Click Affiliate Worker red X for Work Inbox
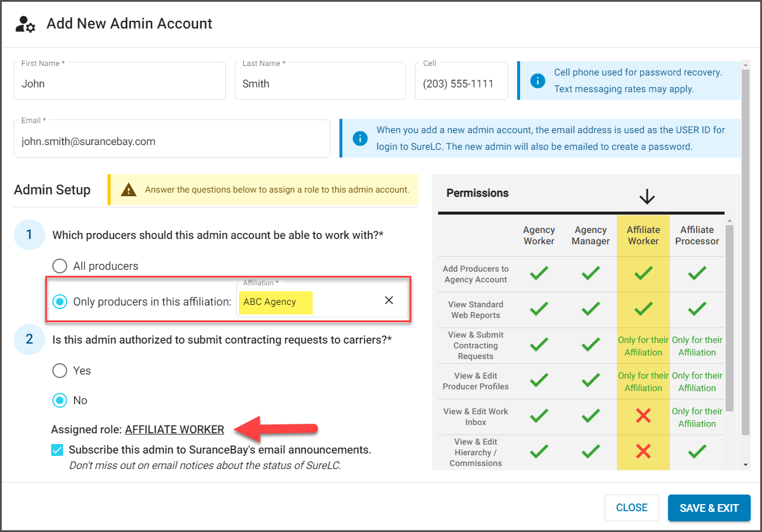Image resolution: width=762 pixels, height=532 pixels. click(x=643, y=417)
